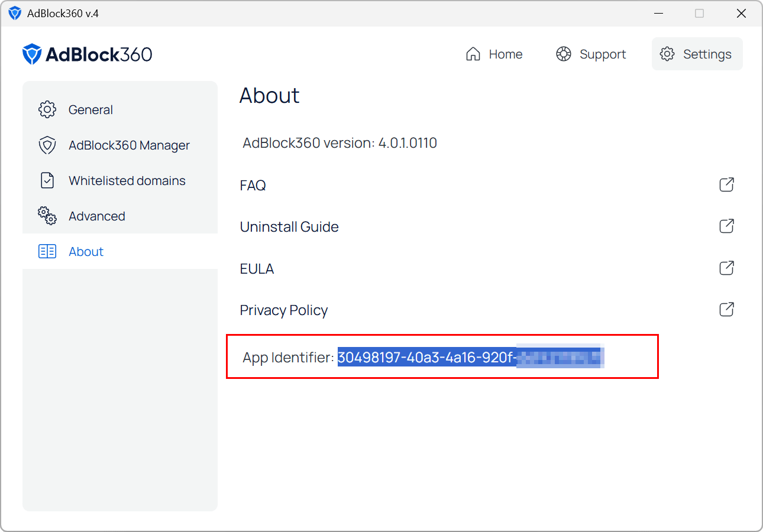The image size is (763, 532).
Task: Open Privacy Policy external link icon
Action: point(726,309)
